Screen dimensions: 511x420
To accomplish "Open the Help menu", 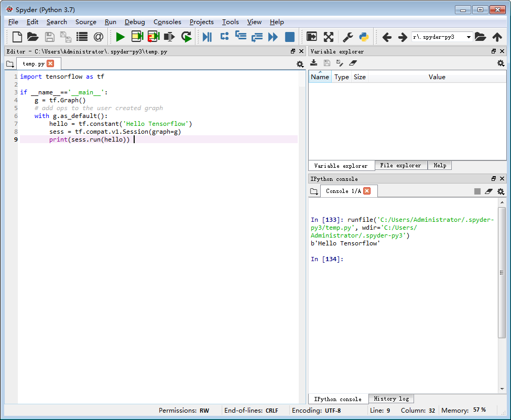I will point(277,22).
